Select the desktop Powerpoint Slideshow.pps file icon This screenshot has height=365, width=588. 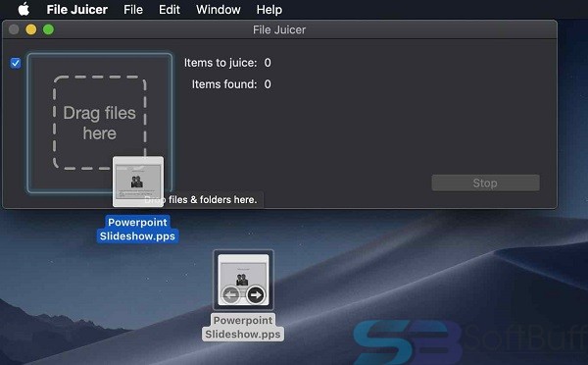pyautogui.click(x=243, y=280)
